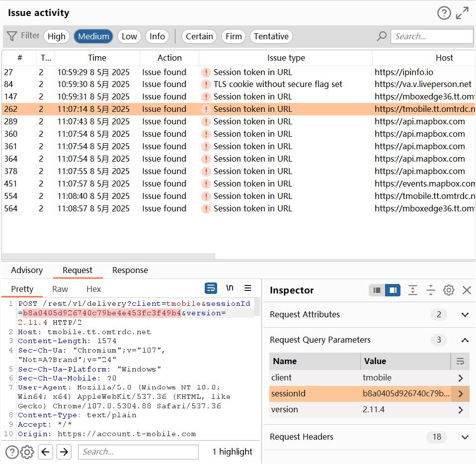This screenshot has width=476, height=464.
Task: Open the Issue activity help icon
Action: [444, 13]
